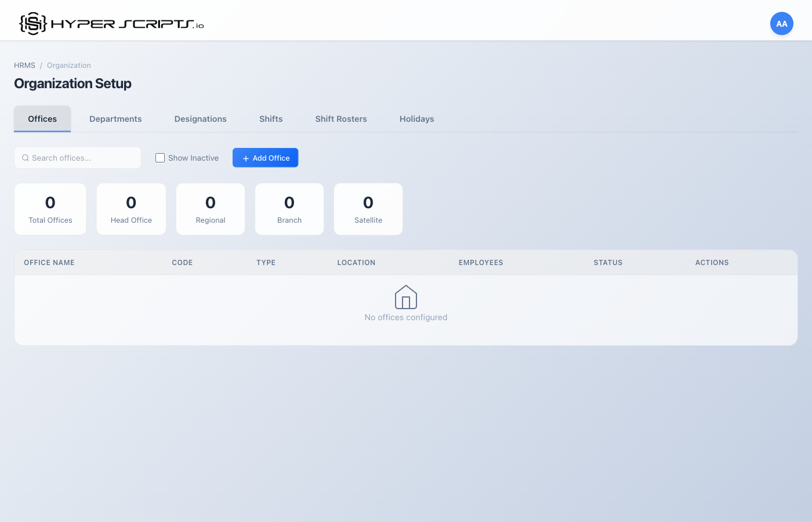Click the magnifier icon in the office search field
Image resolution: width=812 pixels, height=522 pixels.
pyautogui.click(x=26, y=157)
